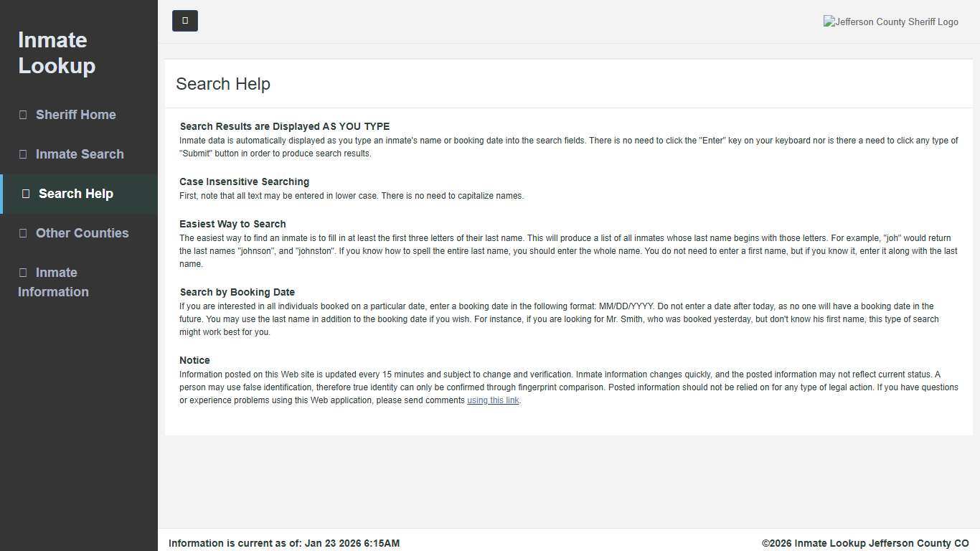980x551 pixels.
Task: Click the "Search by Booking Date" heading
Action: 237,292
